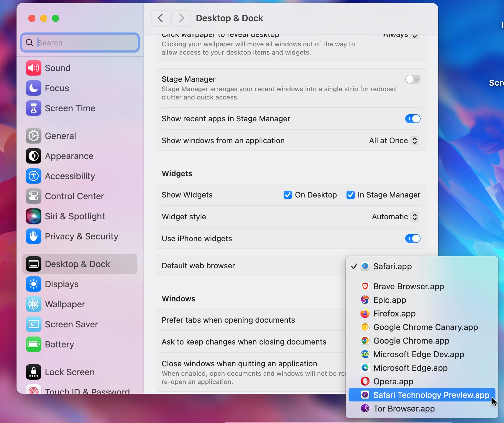This screenshot has width=504, height=423.
Task: Click inside the Search field
Action: (80, 43)
